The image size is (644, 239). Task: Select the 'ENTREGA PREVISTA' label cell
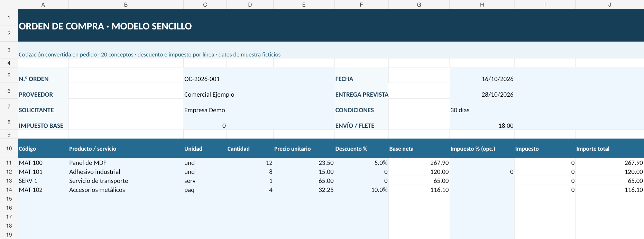pyautogui.click(x=361, y=91)
